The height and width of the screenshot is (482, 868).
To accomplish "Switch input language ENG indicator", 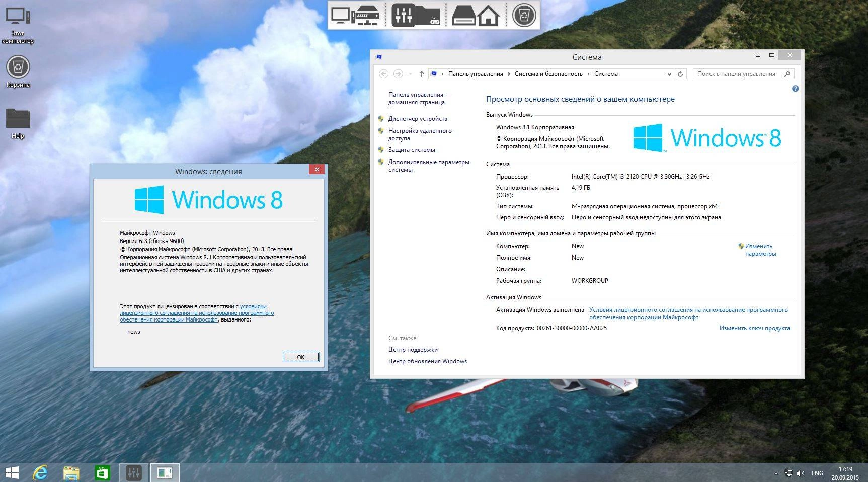I will tap(817, 473).
